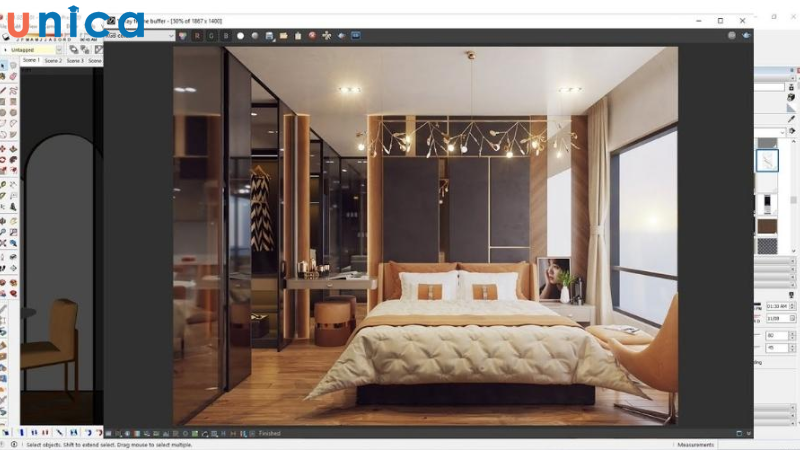
Task: Select the phone-image material thumbnail
Action: click(x=767, y=204)
